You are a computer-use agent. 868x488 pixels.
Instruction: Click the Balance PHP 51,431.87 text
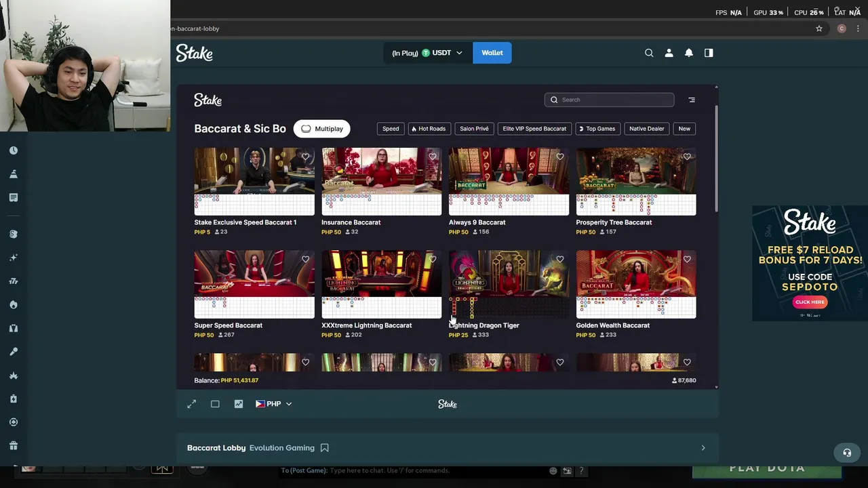click(x=226, y=380)
